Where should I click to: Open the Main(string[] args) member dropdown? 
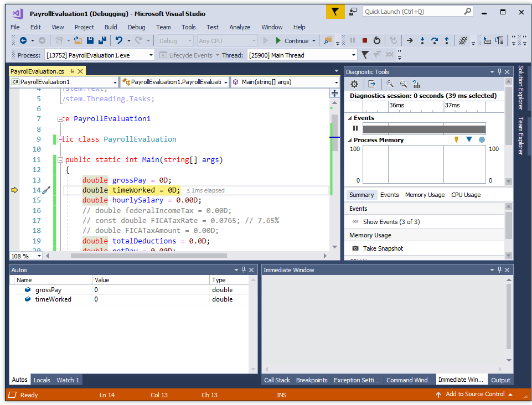click(337, 82)
